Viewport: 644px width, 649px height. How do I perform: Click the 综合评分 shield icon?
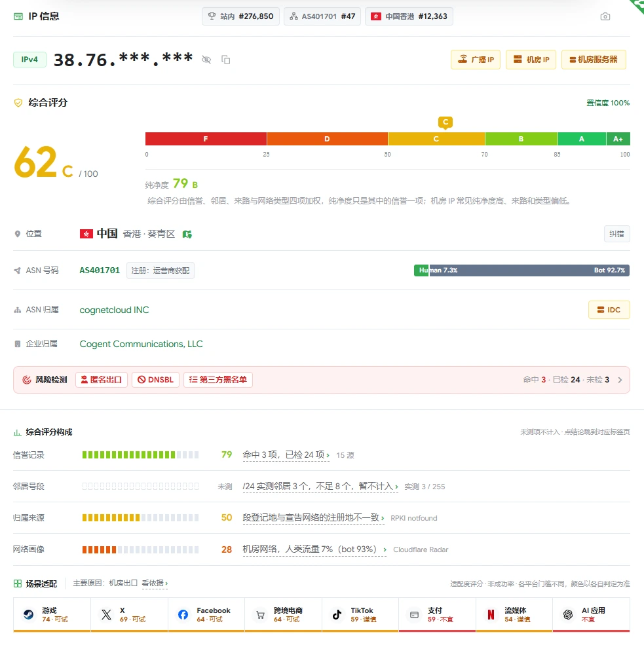pos(18,103)
